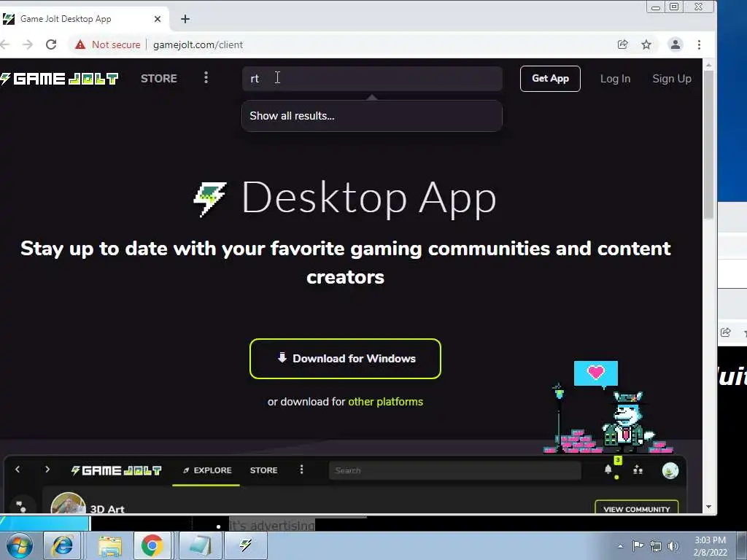747x560 pixels.
Task: Open the STORE page in header
Action: pos(158,79)
